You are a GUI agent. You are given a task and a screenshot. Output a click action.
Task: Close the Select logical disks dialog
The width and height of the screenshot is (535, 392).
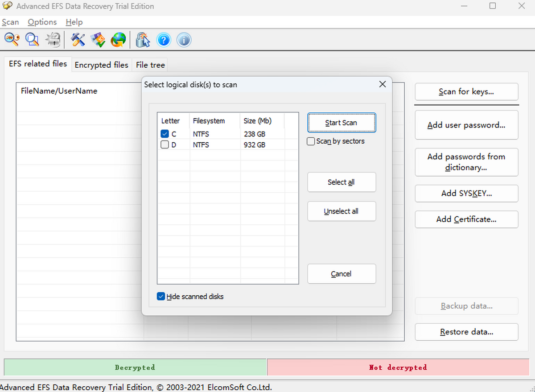pyautogui.click(x=382, y=84)
